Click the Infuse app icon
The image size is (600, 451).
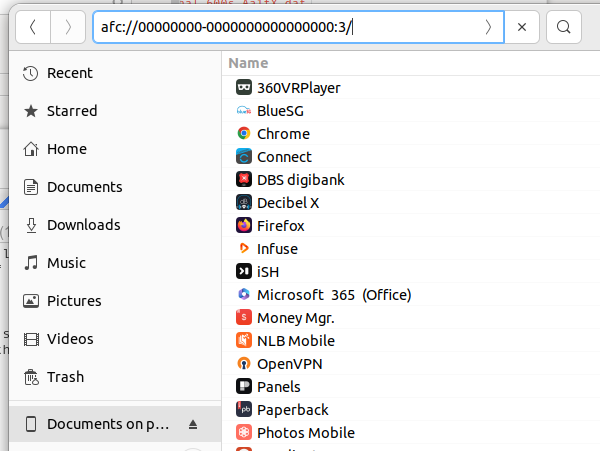pos(244,248)
